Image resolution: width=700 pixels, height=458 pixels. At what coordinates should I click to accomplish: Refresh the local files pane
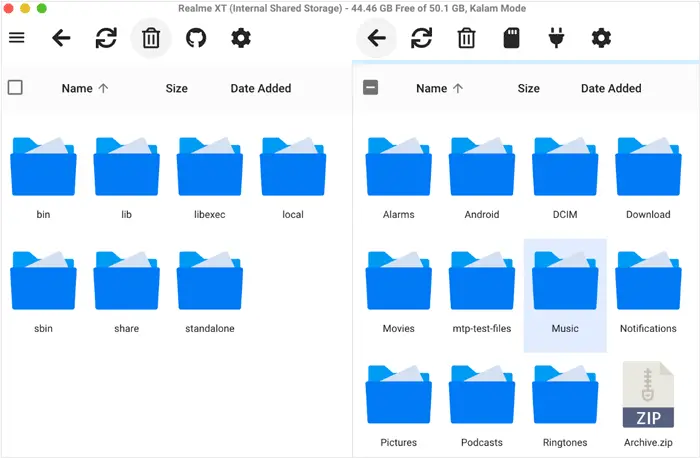click(106, 38)
